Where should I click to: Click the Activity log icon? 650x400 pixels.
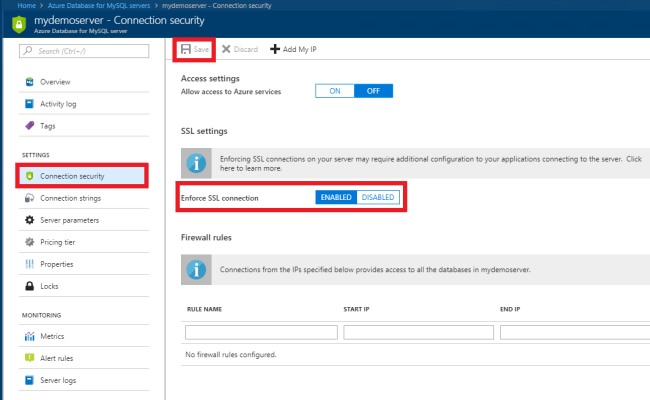[29, 104]
